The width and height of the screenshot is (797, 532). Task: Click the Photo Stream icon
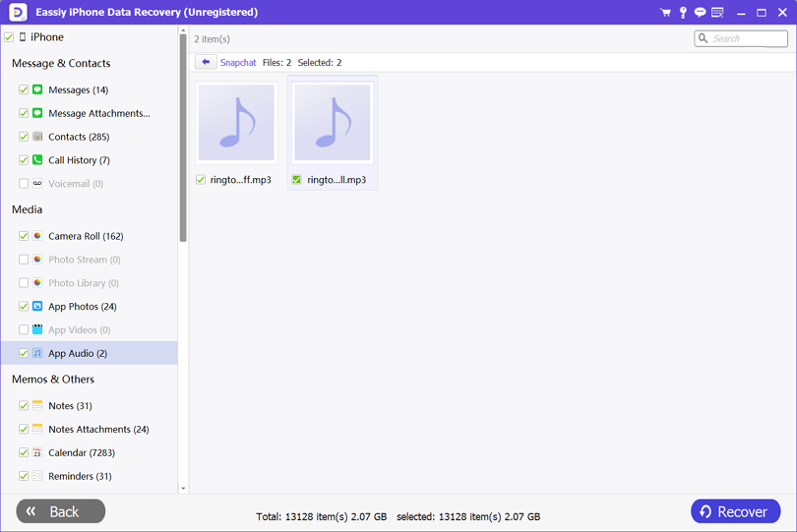(37, 260)
